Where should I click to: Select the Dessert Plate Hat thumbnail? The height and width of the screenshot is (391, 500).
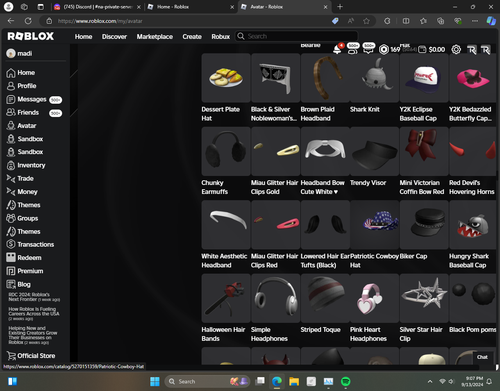click(x=226, y=78)
